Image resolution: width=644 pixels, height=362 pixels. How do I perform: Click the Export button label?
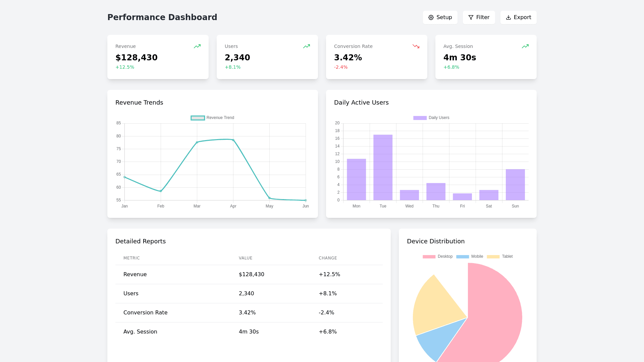click(x=522, y=17)
